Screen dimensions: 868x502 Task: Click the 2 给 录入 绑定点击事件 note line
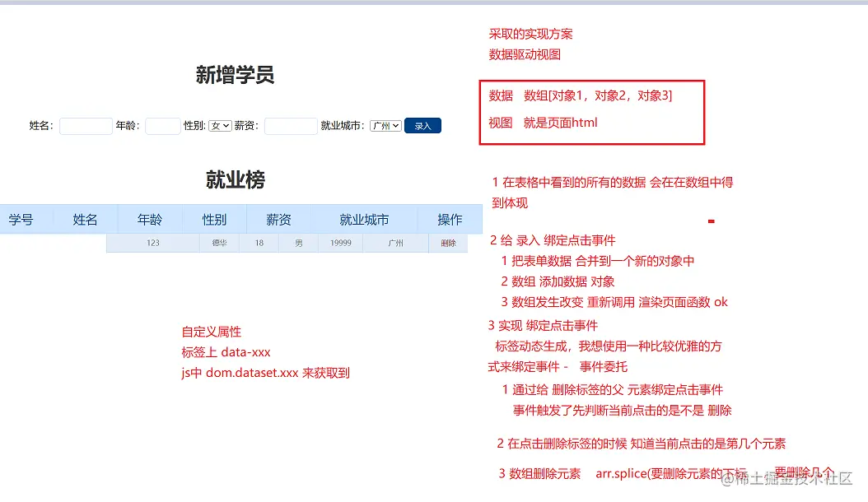click(553, 240)
